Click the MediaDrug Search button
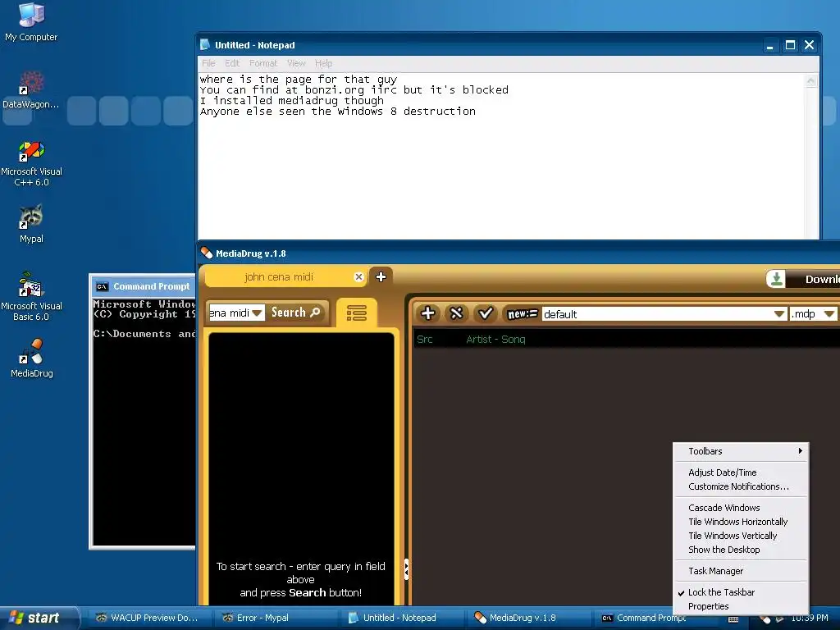This screenshot has width=840, height=630. point(295,313)
